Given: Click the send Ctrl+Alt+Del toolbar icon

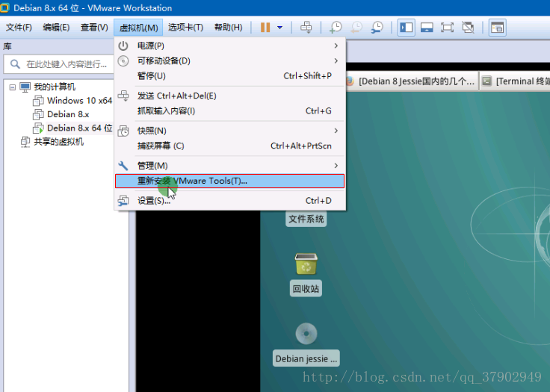Looking at the screenshot, I should (306, 28).
